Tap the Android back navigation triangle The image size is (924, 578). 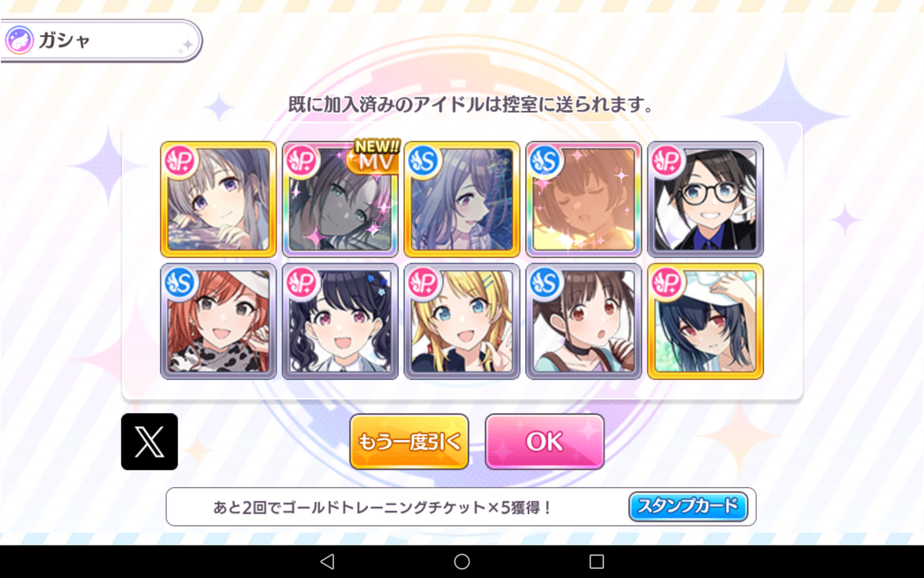pos(326,561)
